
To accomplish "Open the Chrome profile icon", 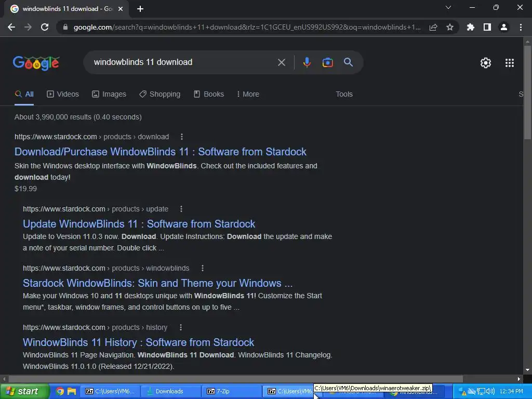I will click(x=504, y=27).
